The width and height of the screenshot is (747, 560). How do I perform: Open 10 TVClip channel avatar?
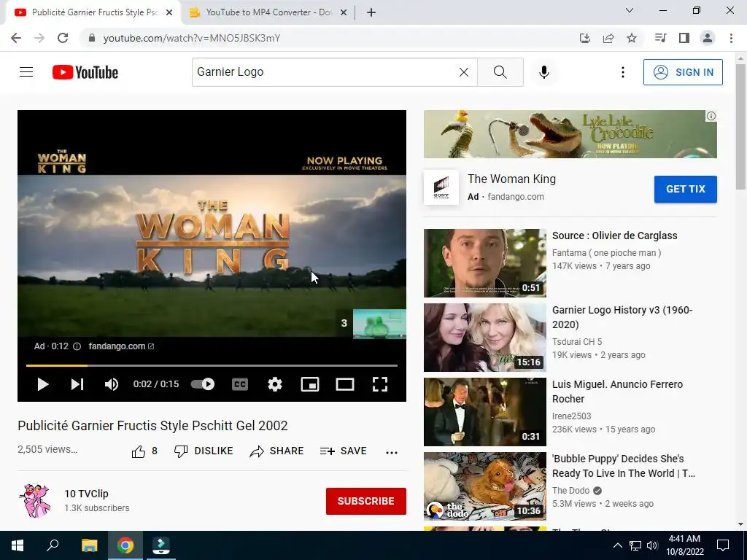[35, 500]
